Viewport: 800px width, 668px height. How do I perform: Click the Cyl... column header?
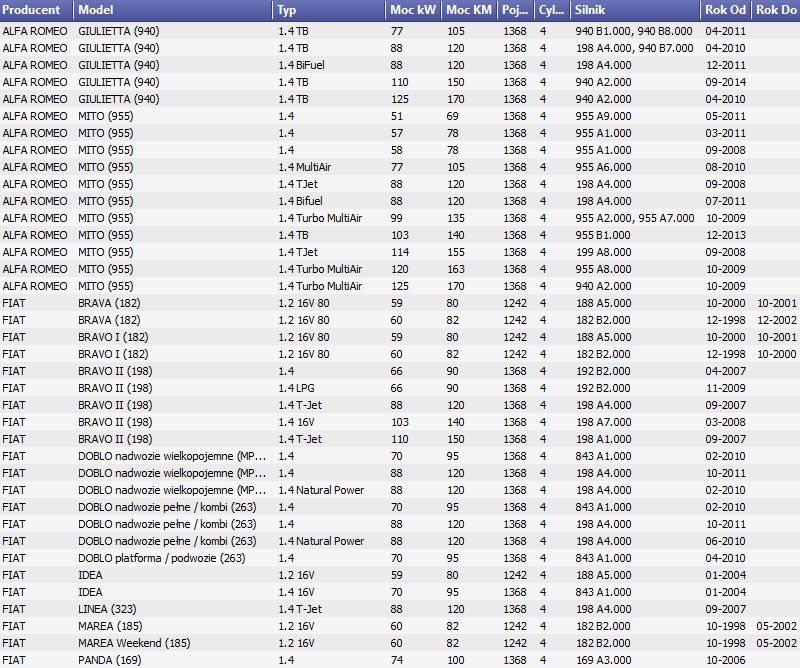point(553,10)
